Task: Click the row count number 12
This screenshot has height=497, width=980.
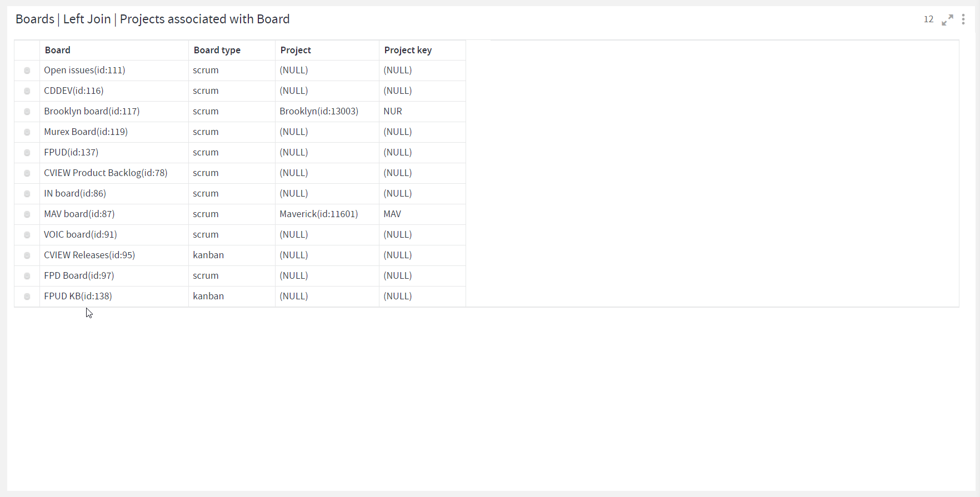Action: [x=928, y=19]
